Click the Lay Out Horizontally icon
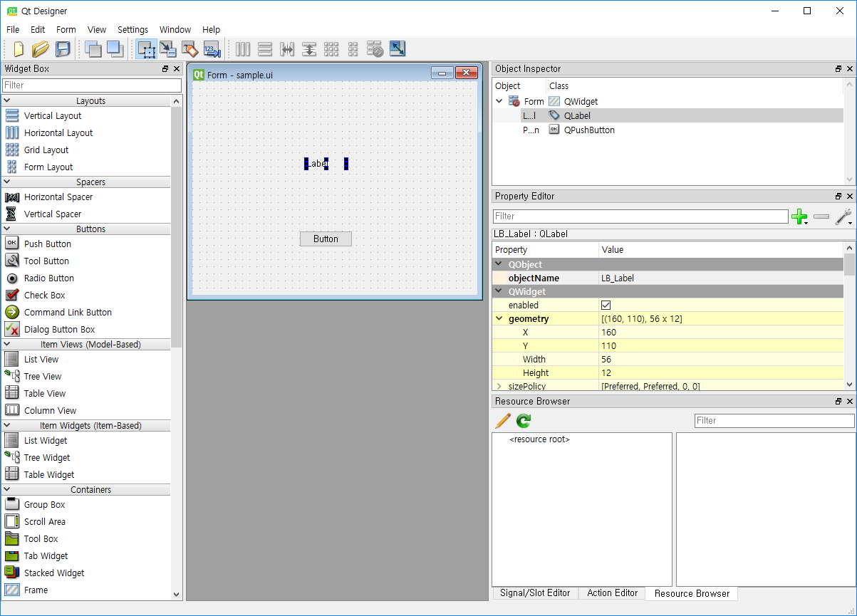Screen dimensions: 857x616 (x=242, y=48)
